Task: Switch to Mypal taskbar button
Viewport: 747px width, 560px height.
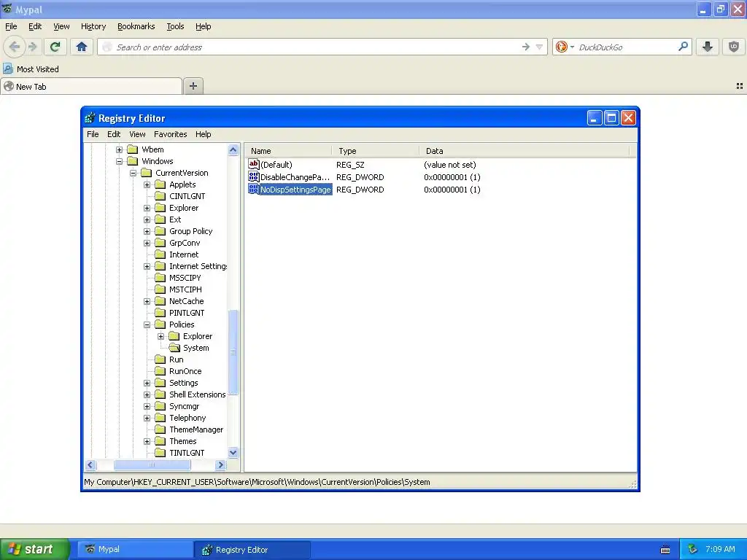Action: 135,550
